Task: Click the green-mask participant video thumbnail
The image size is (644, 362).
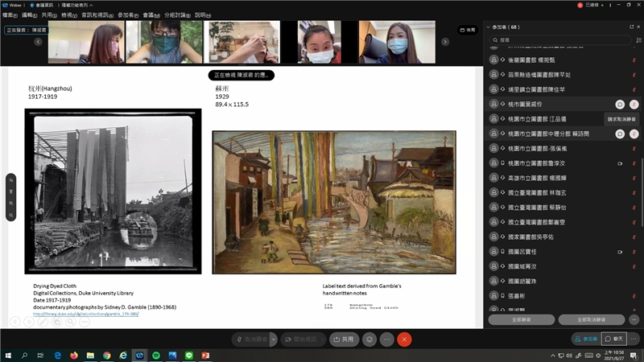Action: pos(164,43)
